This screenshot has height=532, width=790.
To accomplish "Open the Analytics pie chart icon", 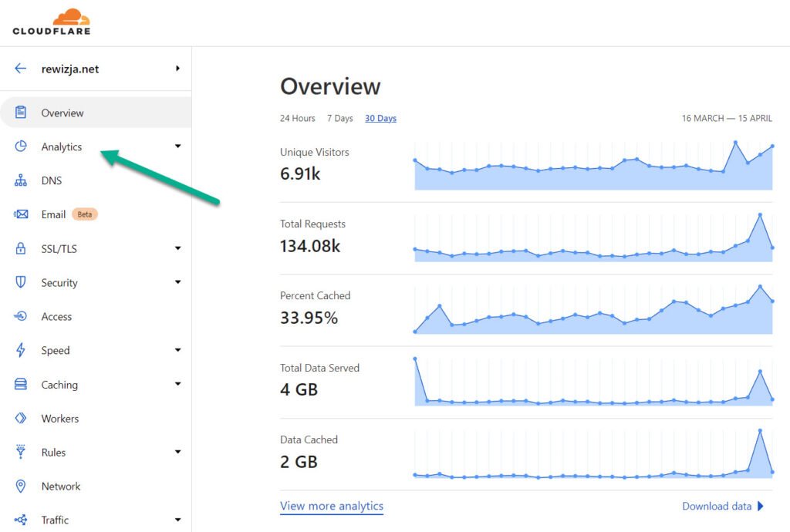I will pyautogui.click(x=21, y=146).
